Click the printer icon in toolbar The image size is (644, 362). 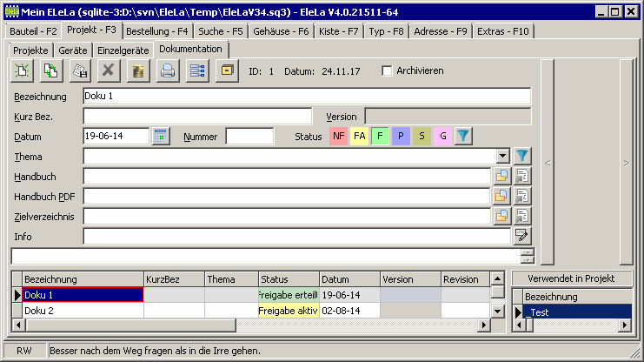coord(167,71)
